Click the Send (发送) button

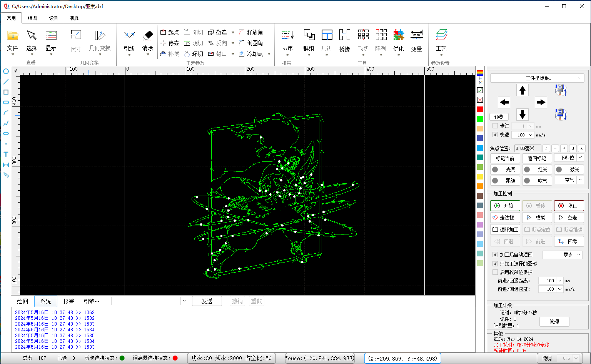coord(207,301)
